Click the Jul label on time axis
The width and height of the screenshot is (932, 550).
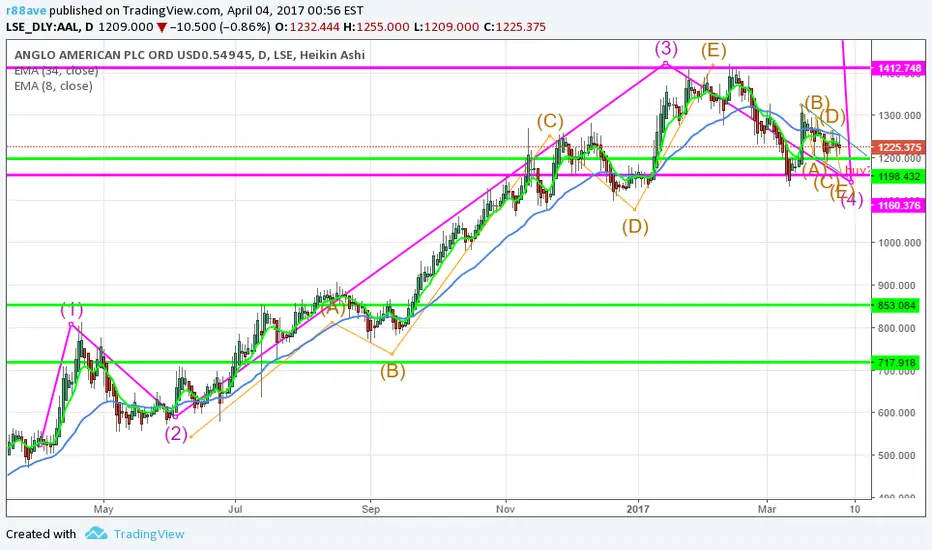pos(235,510)
